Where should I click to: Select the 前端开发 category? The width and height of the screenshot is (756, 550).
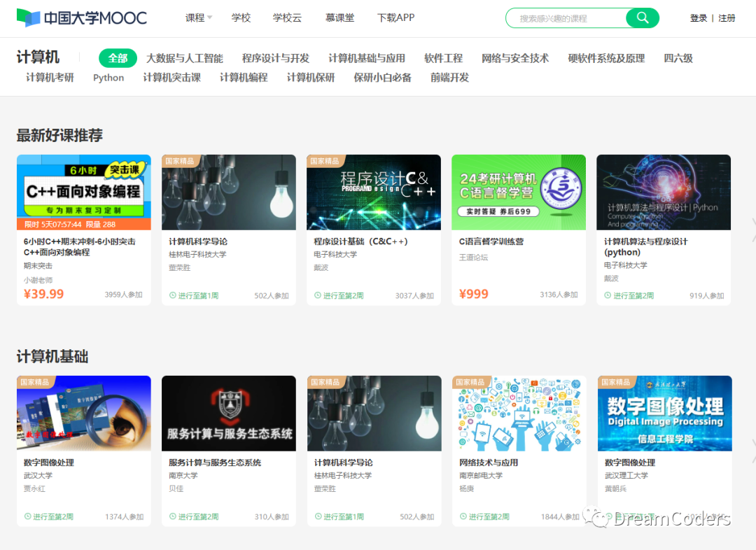(x=450, y=78)
